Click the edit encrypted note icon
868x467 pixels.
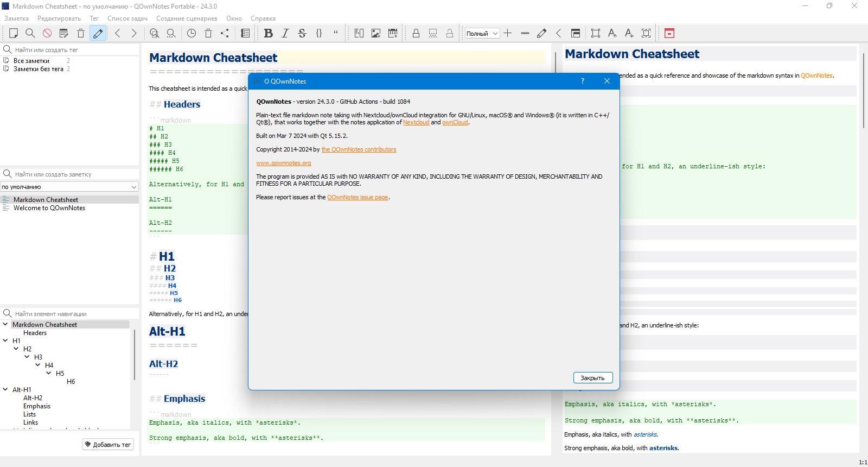tap(433, 33)
